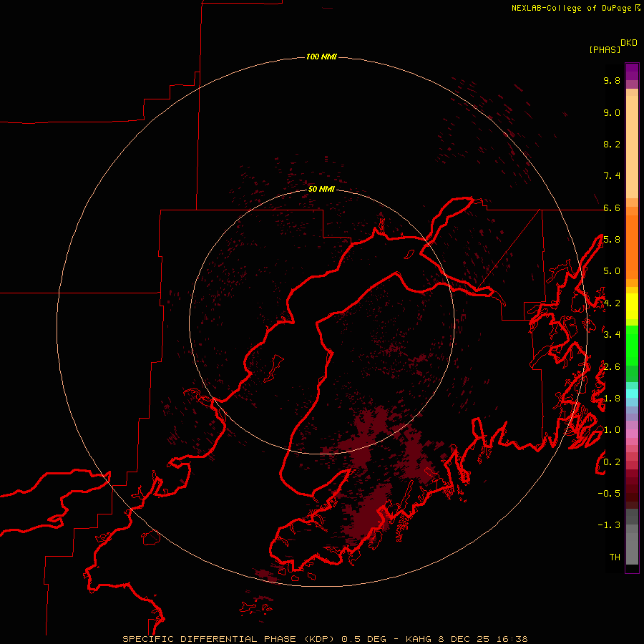The height and width of the screenshot is (644, 644).
Task: Click the 7.4 value on the color scale
Action: tap(612, 176)
